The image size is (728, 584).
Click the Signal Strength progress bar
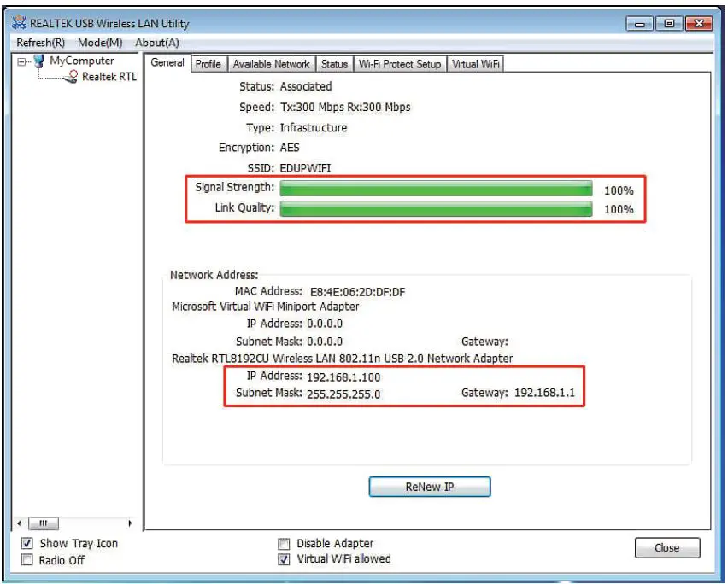(436, 189)
